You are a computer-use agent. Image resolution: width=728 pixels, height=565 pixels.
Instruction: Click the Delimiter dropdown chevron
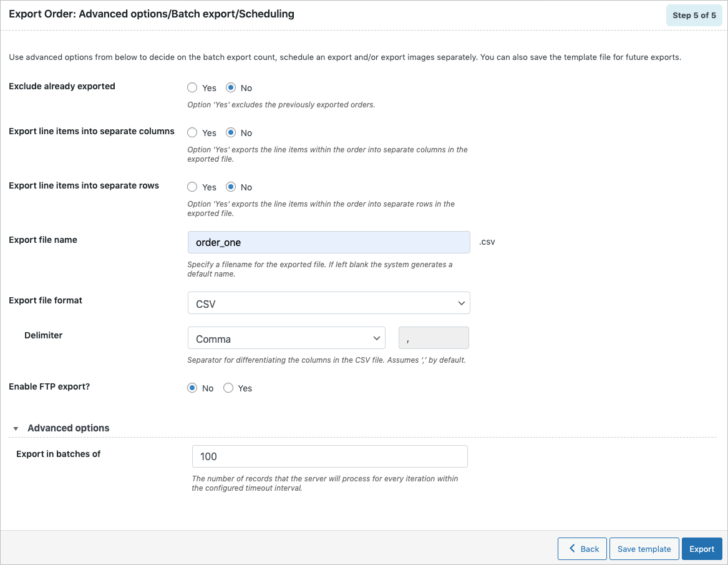pyautogui.click(x=377, y=337)
